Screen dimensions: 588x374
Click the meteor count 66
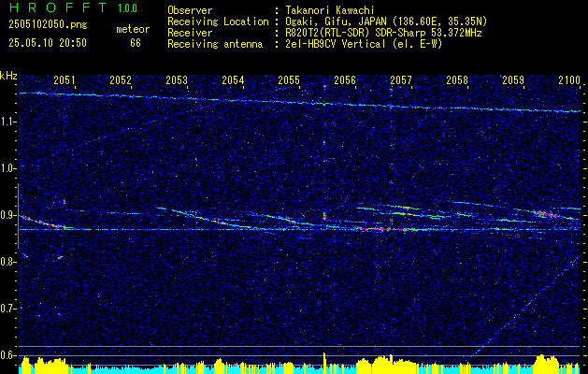coord(136,43)
